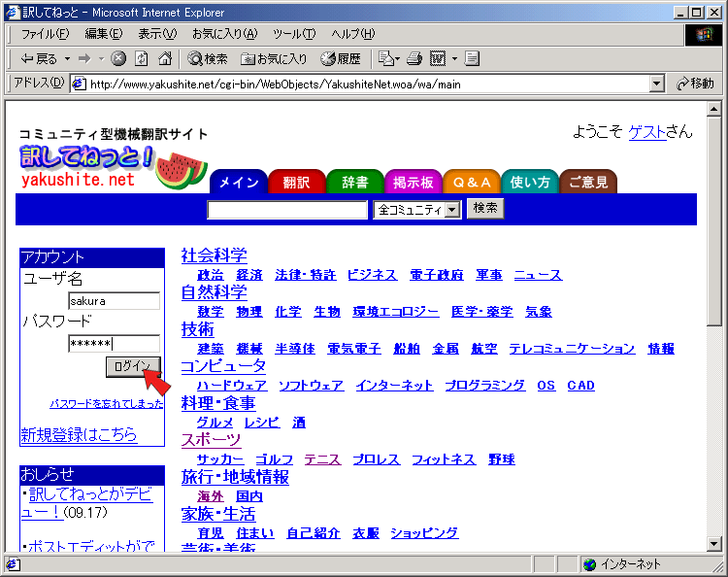Click the ゲスト link

tap(646, 132)
